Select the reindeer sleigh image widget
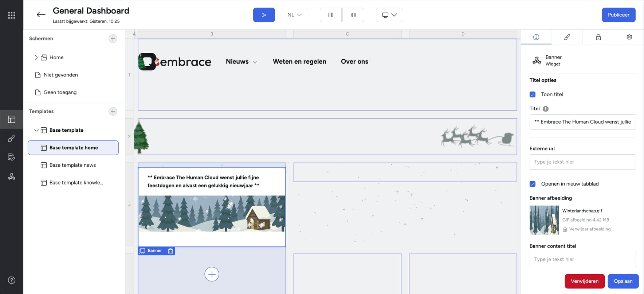The width and height of the screenshot is (644, 294). pos(478,136)
